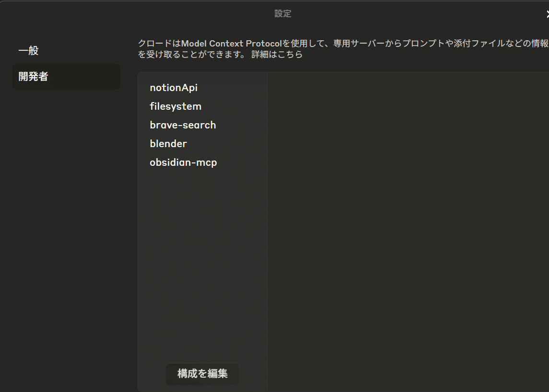The height and width of the screenshot is (392, 549).
Task: Highlight the 開発者 sidebar entry
Action: (x=33, y=76)
